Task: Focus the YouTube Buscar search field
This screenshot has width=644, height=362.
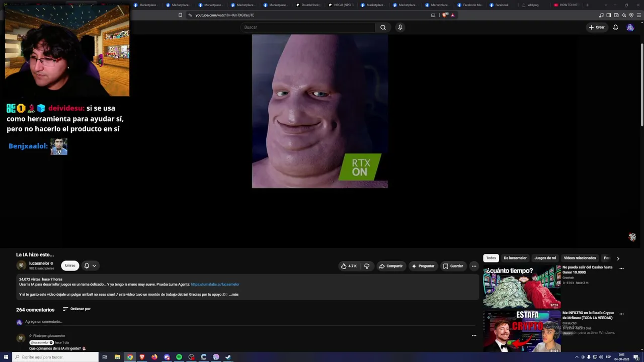Action: point(307,27)
